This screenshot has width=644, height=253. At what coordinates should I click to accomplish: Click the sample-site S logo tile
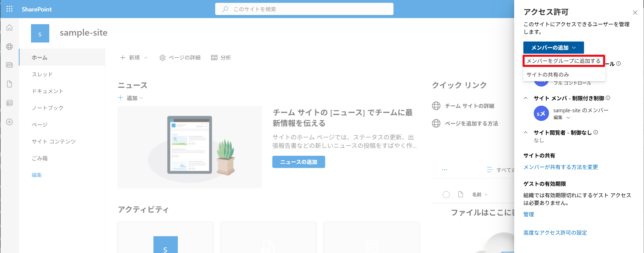40,33
